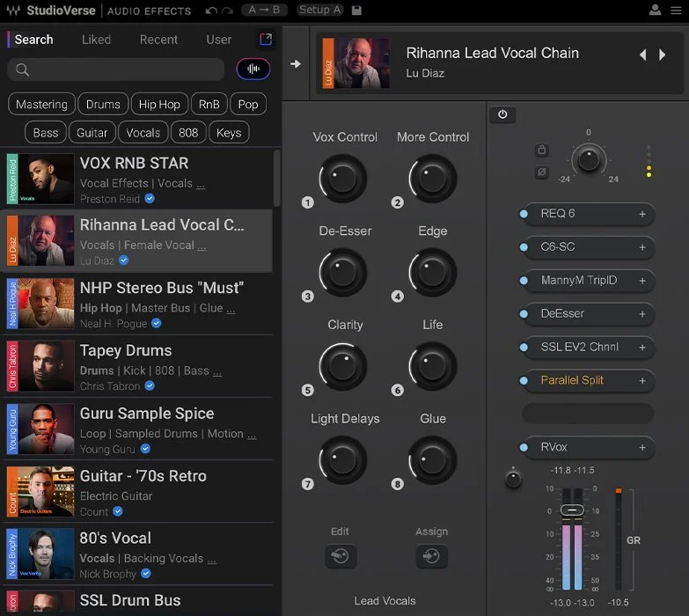Click the Life macro knob
Viewport: 689px width, 616px height.
tap(433, 366)
